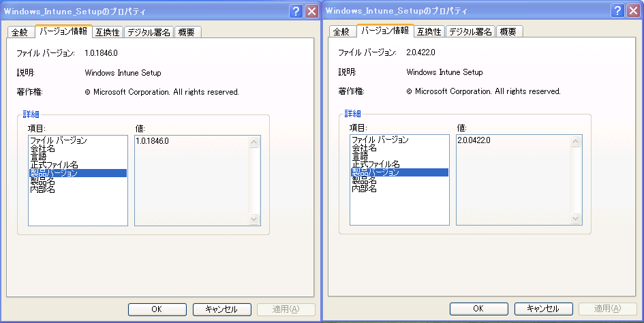Open デジタル署名 tab in right window

pos(470,31)
